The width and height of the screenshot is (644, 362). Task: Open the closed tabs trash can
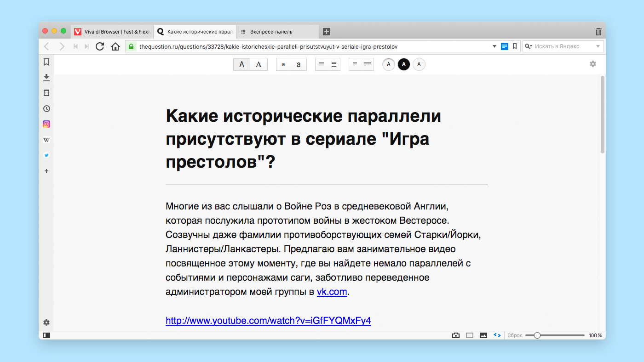(598, 32)
